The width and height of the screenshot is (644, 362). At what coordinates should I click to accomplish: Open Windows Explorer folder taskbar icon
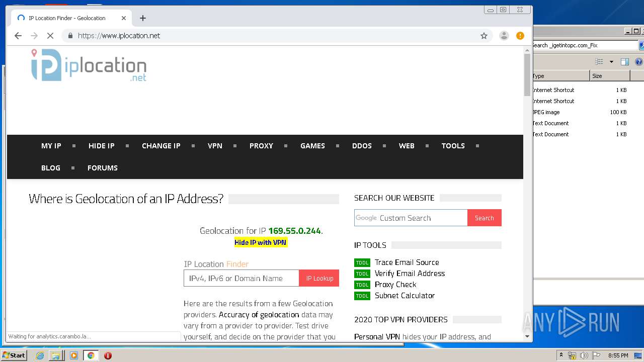pos(56,355)
